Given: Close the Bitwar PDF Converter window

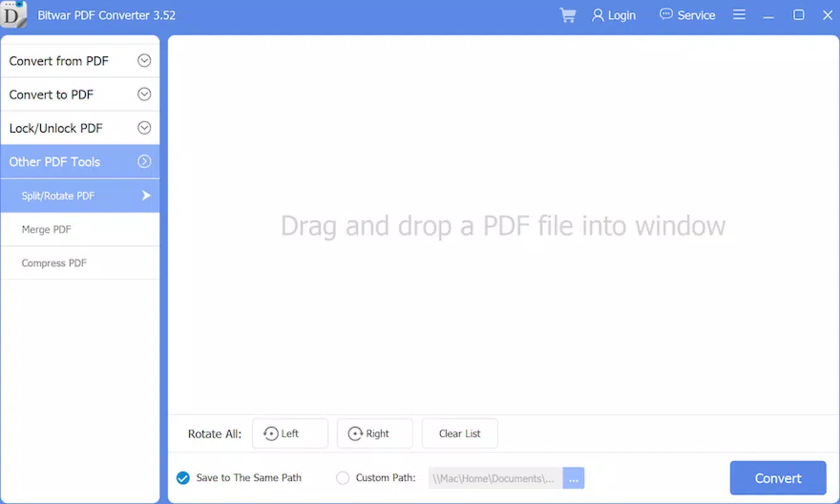Looking at the screenshot, I should (x=827, y=14).
